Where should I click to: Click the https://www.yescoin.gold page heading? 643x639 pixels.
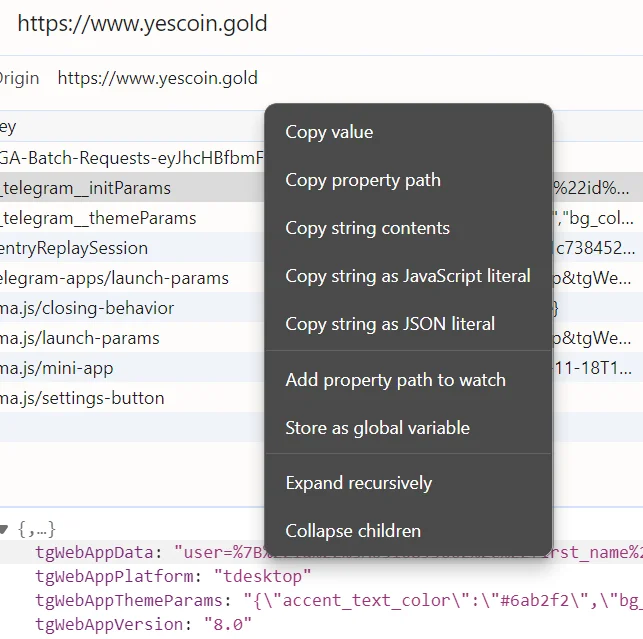click(142, 23)
